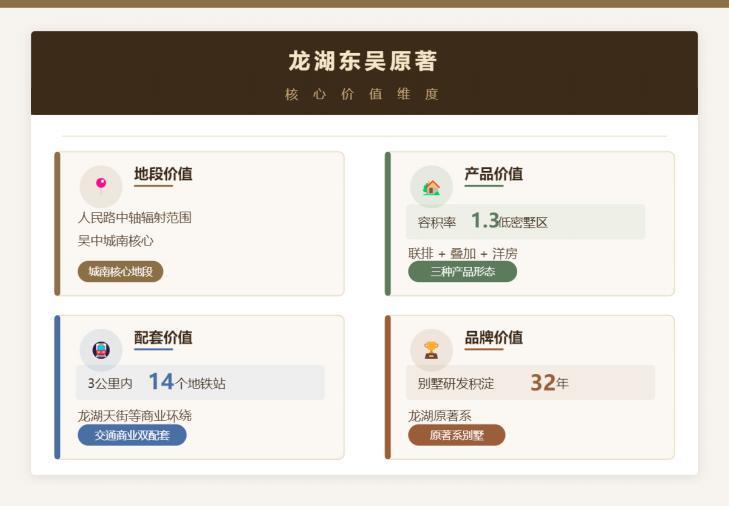Click the 品牌价值 card heading
729x506 pixels.
pyautogui.click(x=494, y=338)
